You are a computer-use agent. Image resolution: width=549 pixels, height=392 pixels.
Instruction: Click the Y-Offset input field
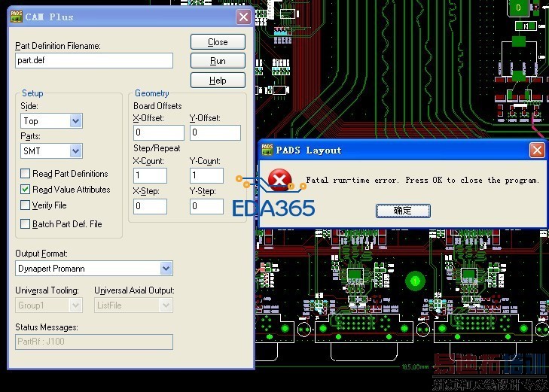tap(215, 132)
